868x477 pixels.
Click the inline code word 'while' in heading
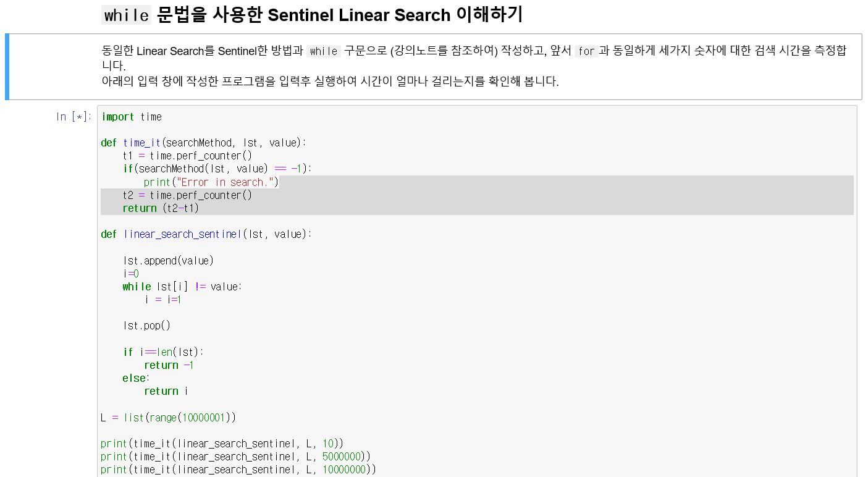click(127, 15)
